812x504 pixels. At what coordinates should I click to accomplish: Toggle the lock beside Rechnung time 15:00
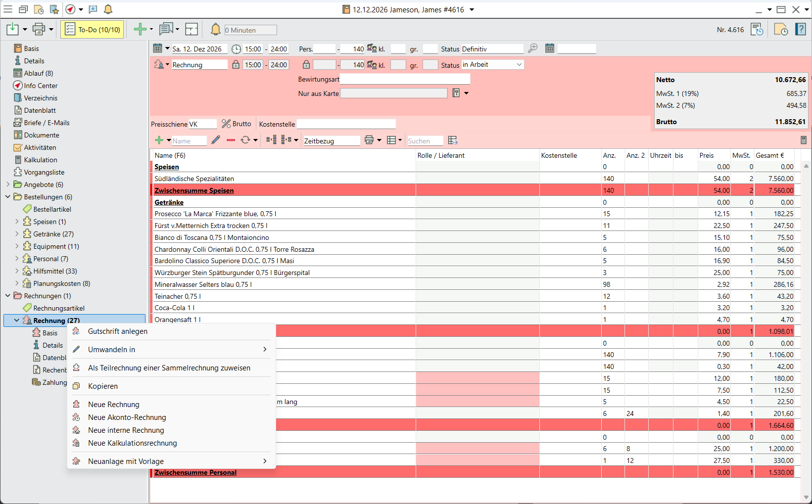click(x=236, y=65)
